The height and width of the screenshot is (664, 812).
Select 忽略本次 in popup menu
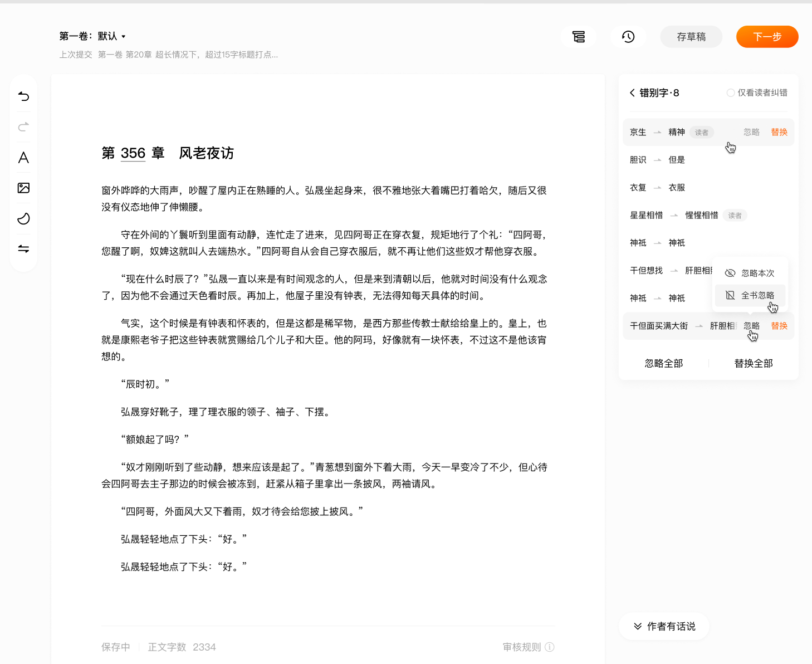(x=750, y=273)
